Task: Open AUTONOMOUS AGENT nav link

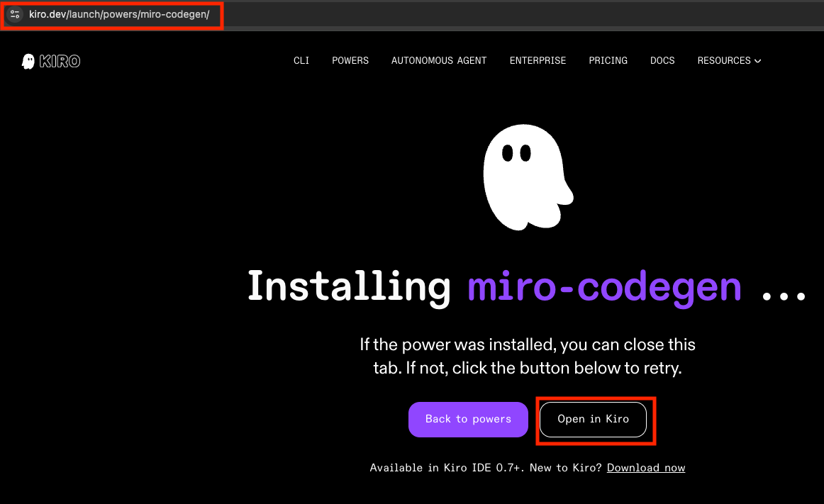Action: pos(439,60)
